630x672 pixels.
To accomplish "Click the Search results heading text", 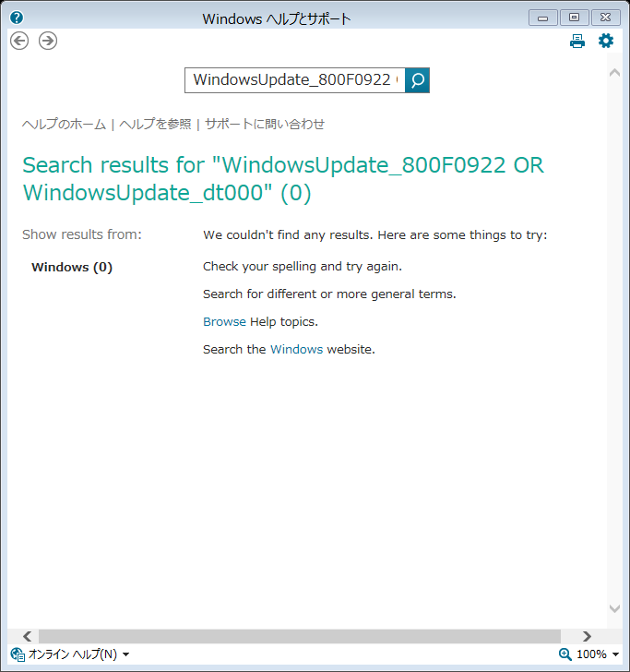I will click(x=283, y=179).
